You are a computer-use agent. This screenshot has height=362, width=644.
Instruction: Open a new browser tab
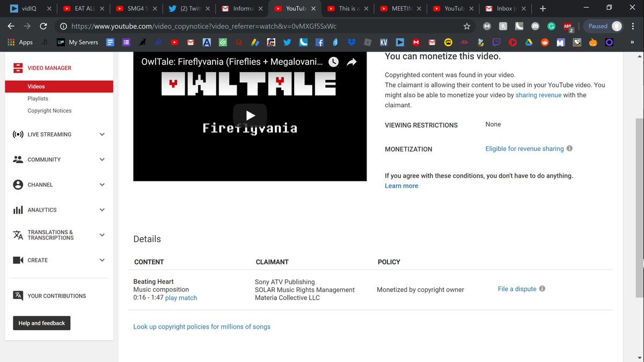543,9
